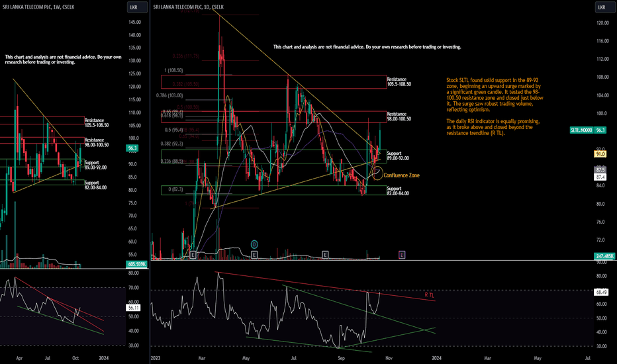Select the disclaimer text on the weekly chart

(x=63, y=60)
